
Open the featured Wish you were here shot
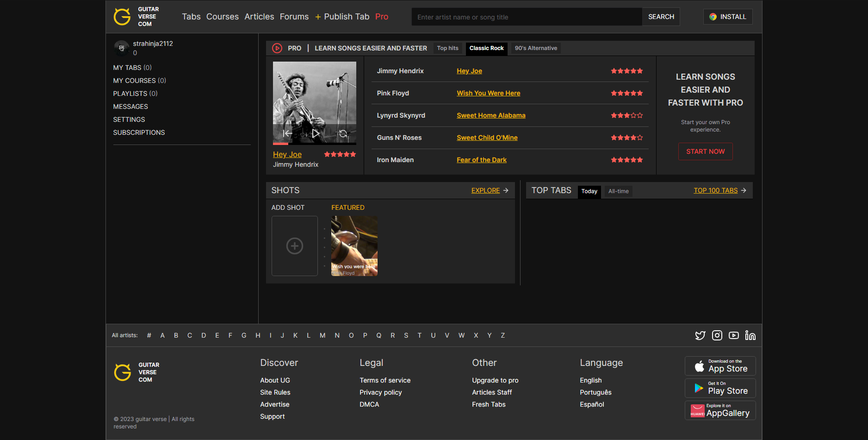(354, 246)
